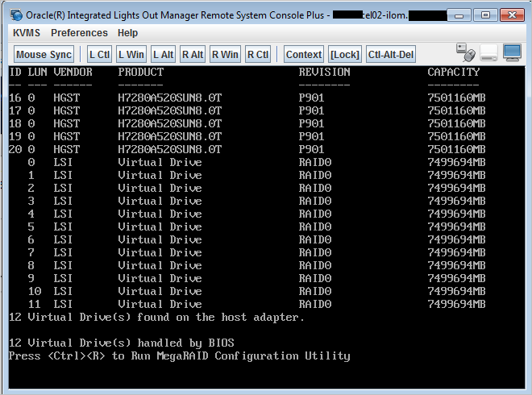Open the Help menu
The image size is (532, 395).
pyautogui.click(x=127, y=33)
